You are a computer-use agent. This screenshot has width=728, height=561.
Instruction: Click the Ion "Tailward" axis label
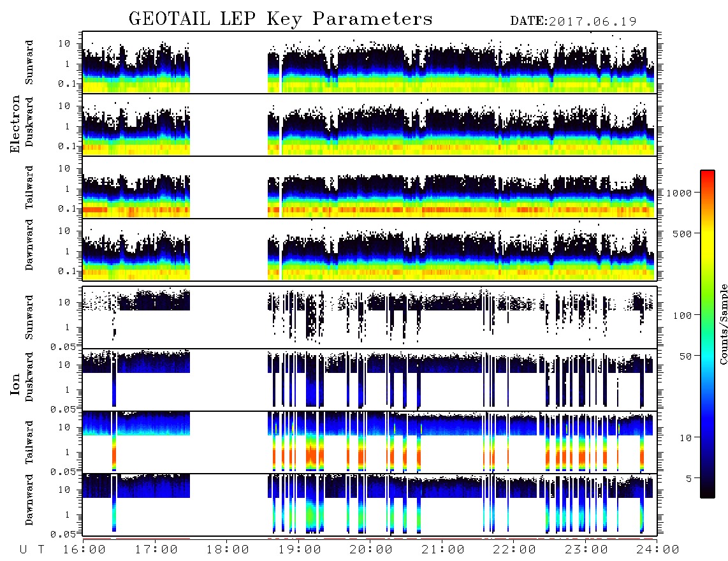click(29, 442)
